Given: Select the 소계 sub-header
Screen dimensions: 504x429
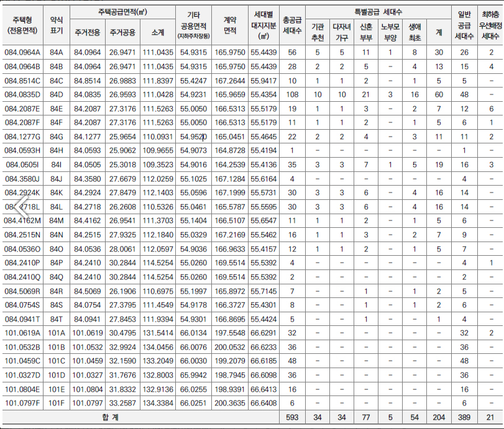Looking at the screenshot, I should (x=158, y=32).
